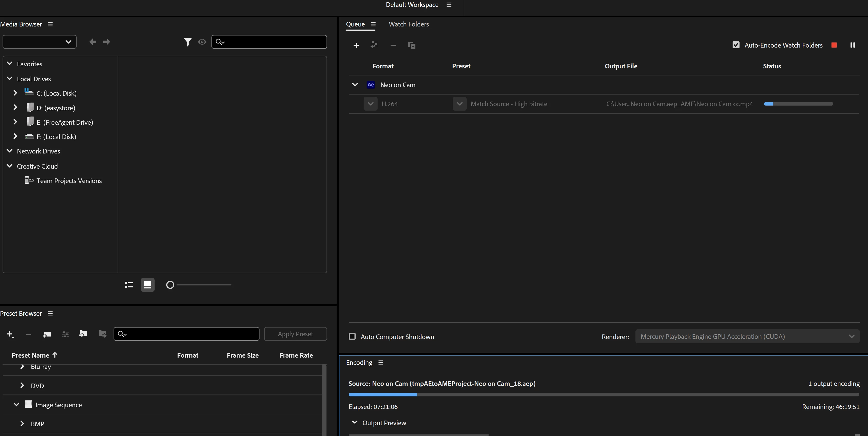Collapse the Image Sequence preset group

coord(16,405)
